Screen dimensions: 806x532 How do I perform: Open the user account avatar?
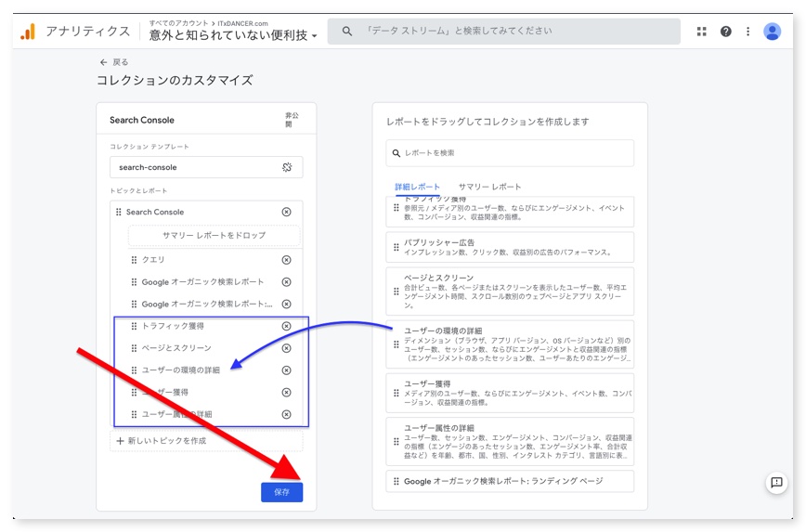pyautogui.click(x=772, y=32)
